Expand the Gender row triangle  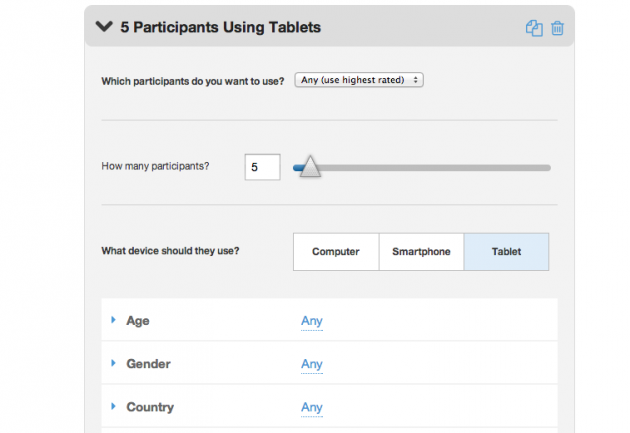coord(113,363)
